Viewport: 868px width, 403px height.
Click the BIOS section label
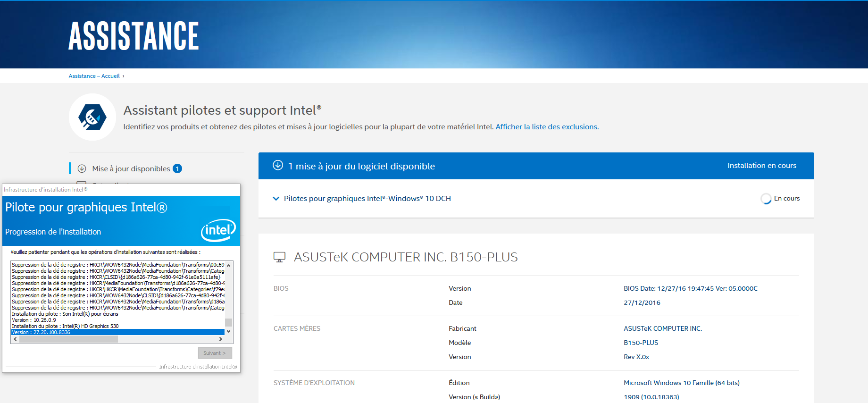pyautogui.click(x=281, y=288)
